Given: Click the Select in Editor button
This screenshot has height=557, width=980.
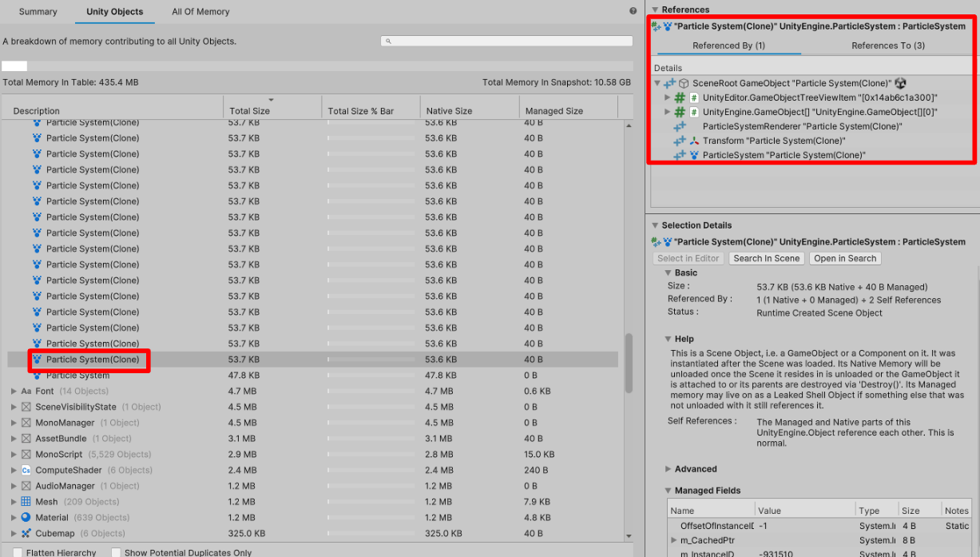Looking at the screenshot, I should pyautogui.click(x=688, y=258).
